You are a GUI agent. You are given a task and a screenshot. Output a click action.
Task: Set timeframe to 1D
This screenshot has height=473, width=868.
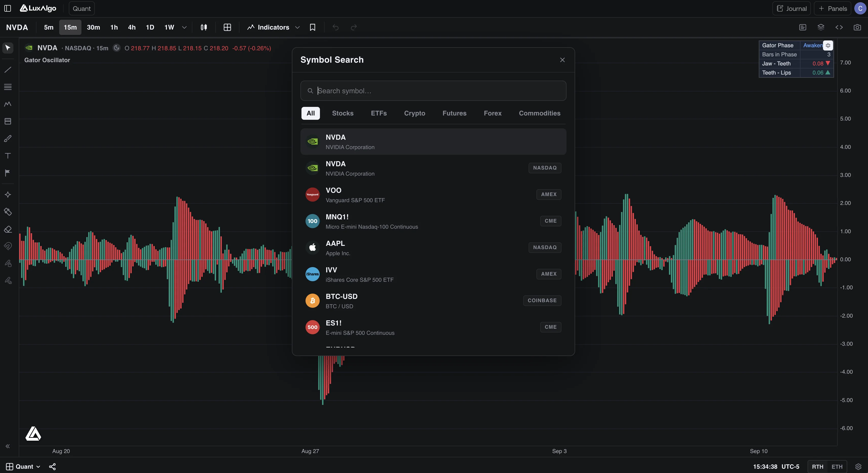[x=150, y=27]
